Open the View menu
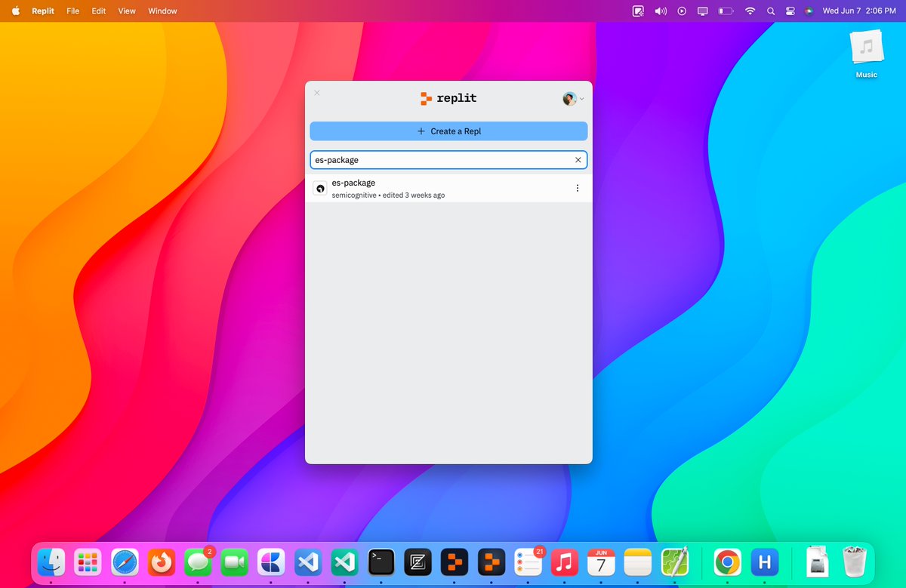 127,11
